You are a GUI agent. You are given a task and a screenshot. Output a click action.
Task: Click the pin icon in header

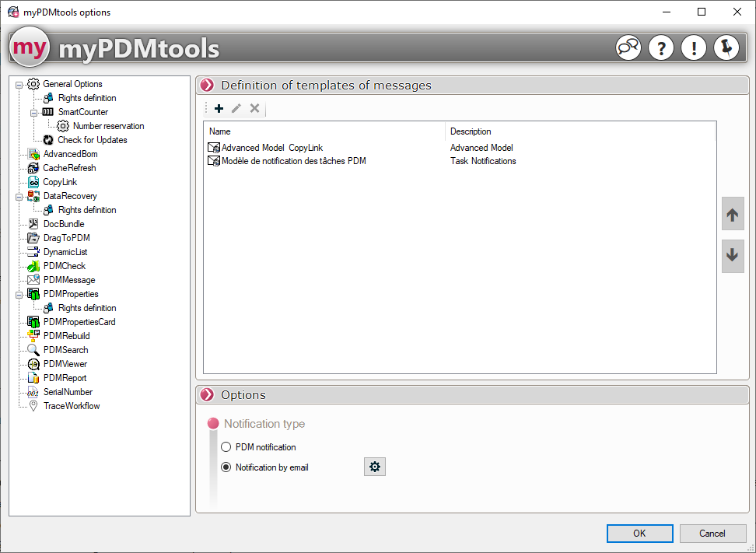tap(726, 48)
